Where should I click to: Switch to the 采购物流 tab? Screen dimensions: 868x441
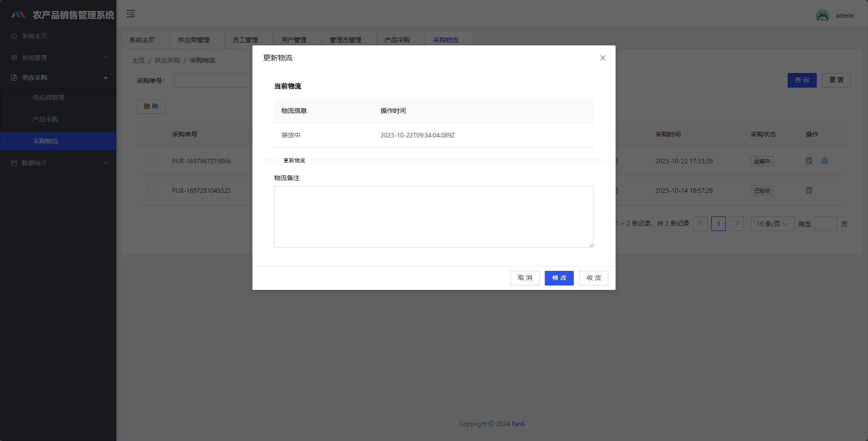click(449, 40)
